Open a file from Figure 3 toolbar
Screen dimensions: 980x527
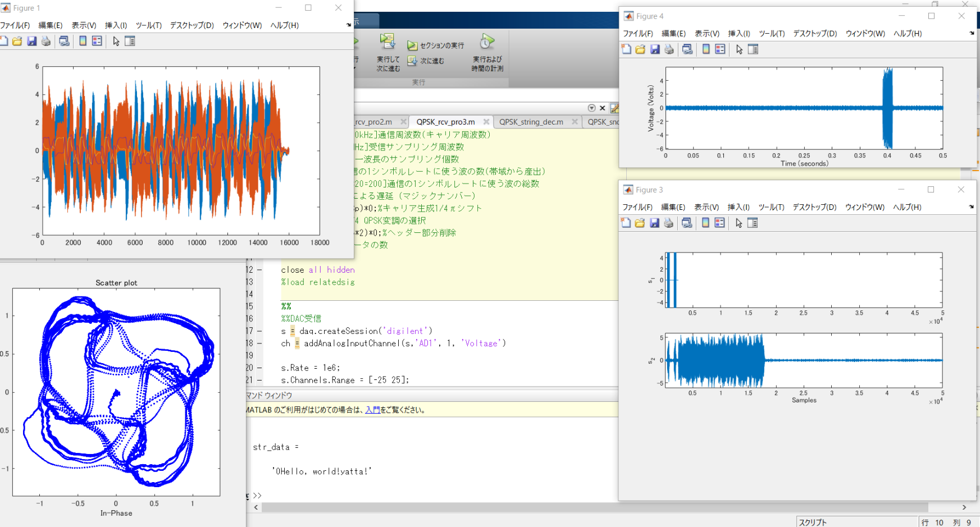tap(640, 223)
